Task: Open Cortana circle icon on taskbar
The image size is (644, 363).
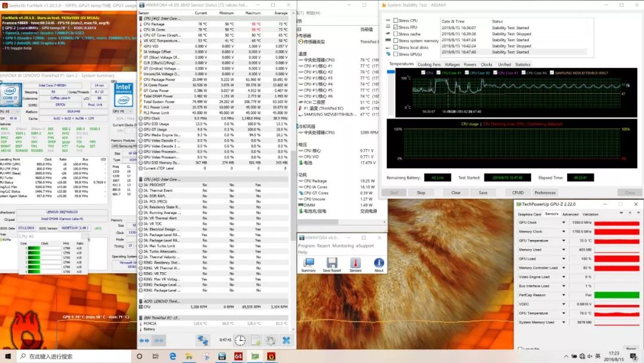Action: 139,356
